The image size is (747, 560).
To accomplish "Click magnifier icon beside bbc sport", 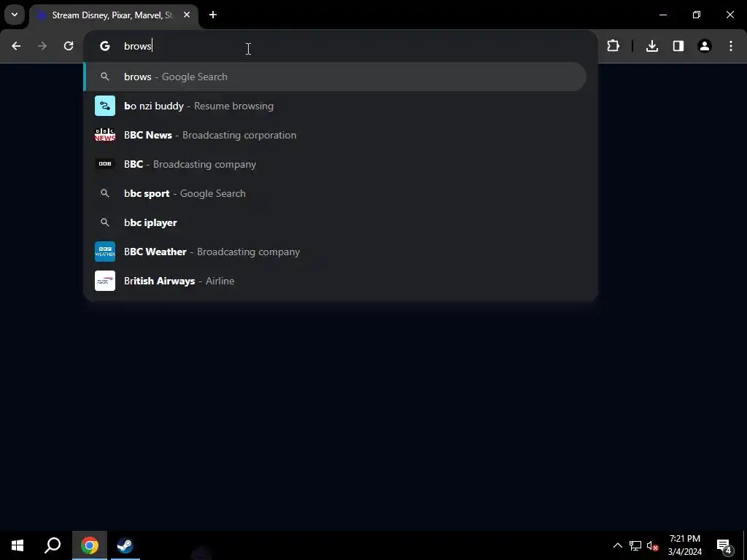I will 105,193.
